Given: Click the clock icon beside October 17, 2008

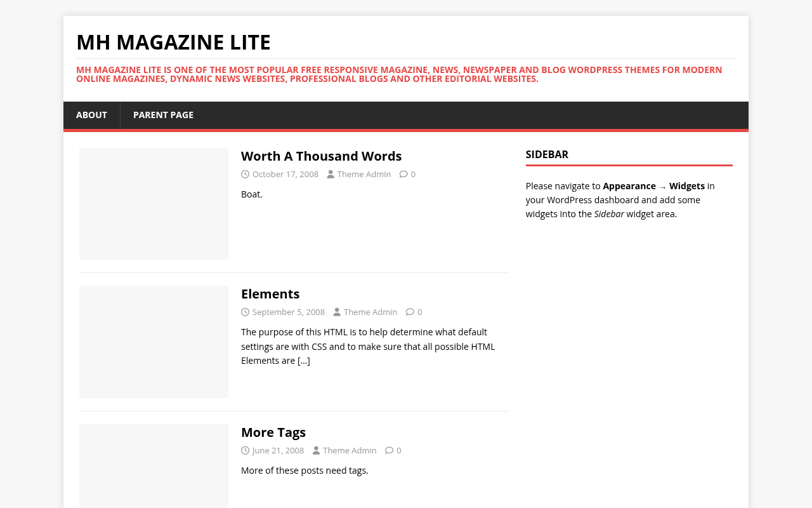Looking at the screenshot, I should click(x=245, y=174).
